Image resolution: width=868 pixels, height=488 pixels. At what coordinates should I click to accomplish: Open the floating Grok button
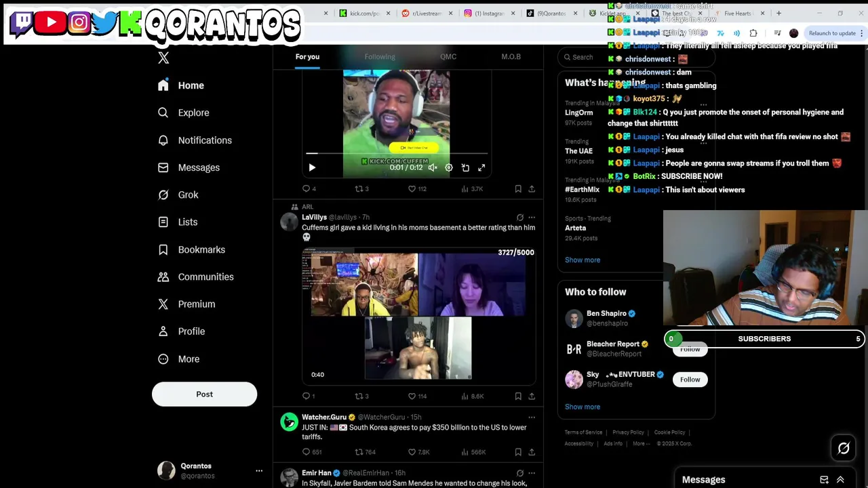tap(844, 448)
